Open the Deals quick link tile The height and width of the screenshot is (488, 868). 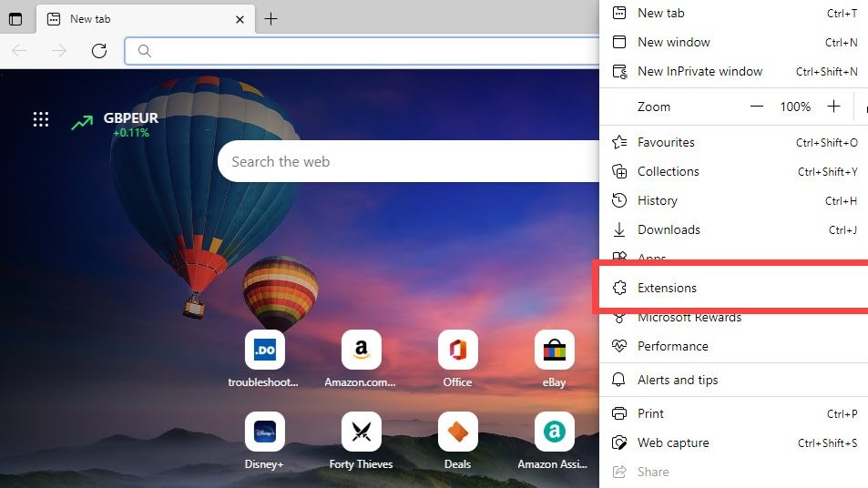[457, 441]
